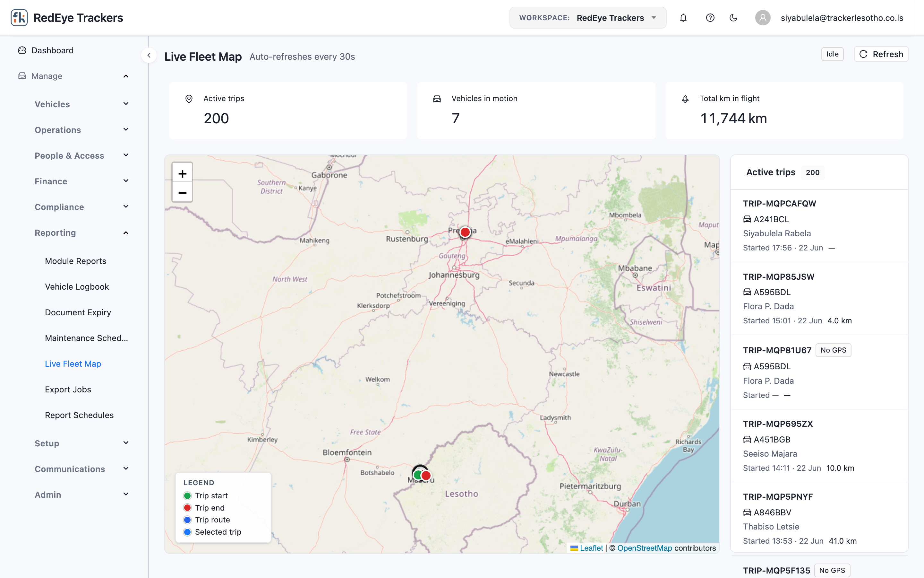The width and height of the screenshot is (924, 578).
Task: Click the Dashboard gauge icon
Action: coord(22,50)
